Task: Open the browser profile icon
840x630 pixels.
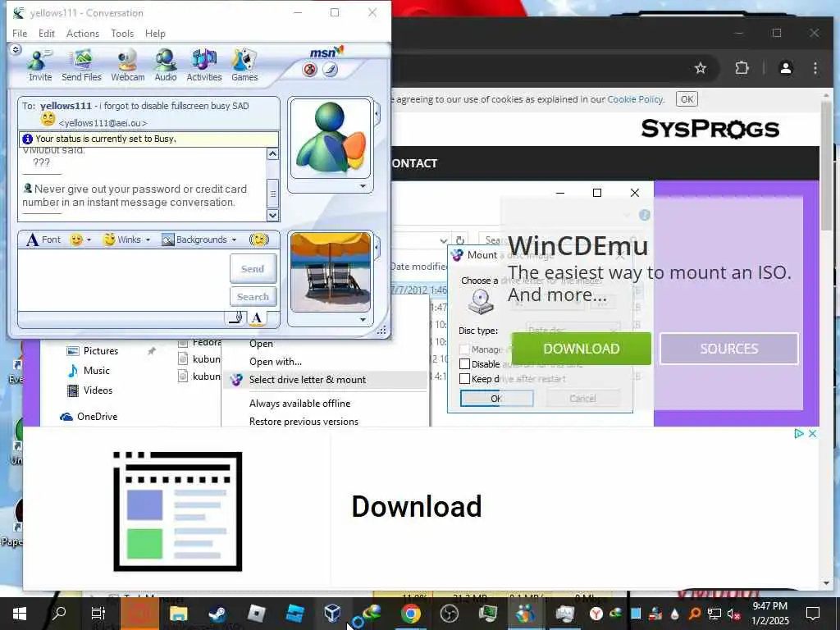Action: tap(785, 68)
